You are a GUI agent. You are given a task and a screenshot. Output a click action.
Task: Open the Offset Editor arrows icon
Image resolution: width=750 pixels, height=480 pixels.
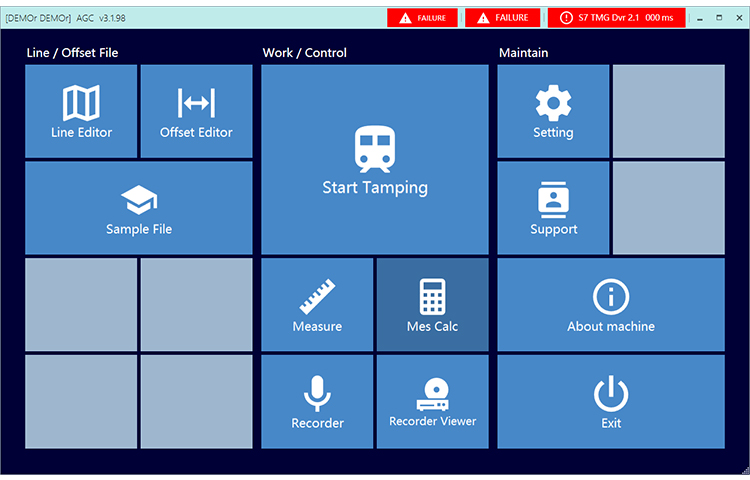(196, 102)
